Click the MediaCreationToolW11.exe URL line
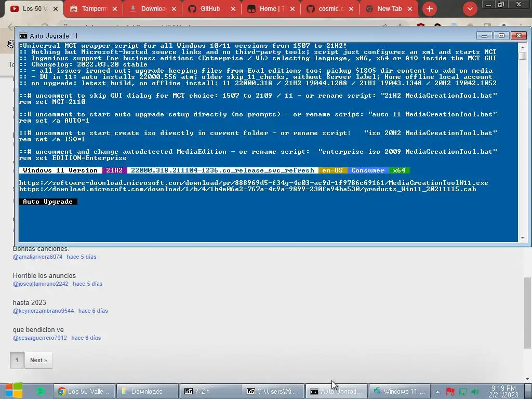This screenshot has height=399, width=532. (x=254, y=183)
